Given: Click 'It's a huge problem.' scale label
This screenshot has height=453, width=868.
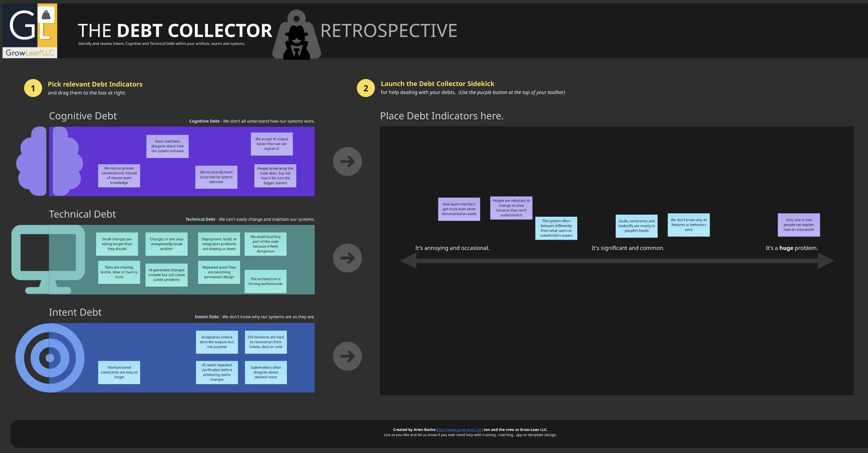Looking at the screenshot, I should point(792,248).
